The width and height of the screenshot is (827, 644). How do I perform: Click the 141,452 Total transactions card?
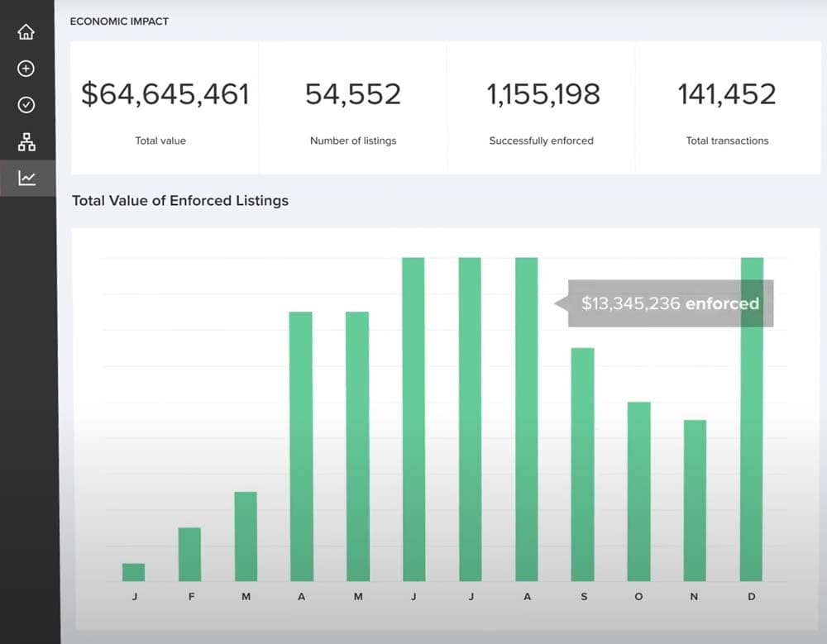(x=728, y=108)
